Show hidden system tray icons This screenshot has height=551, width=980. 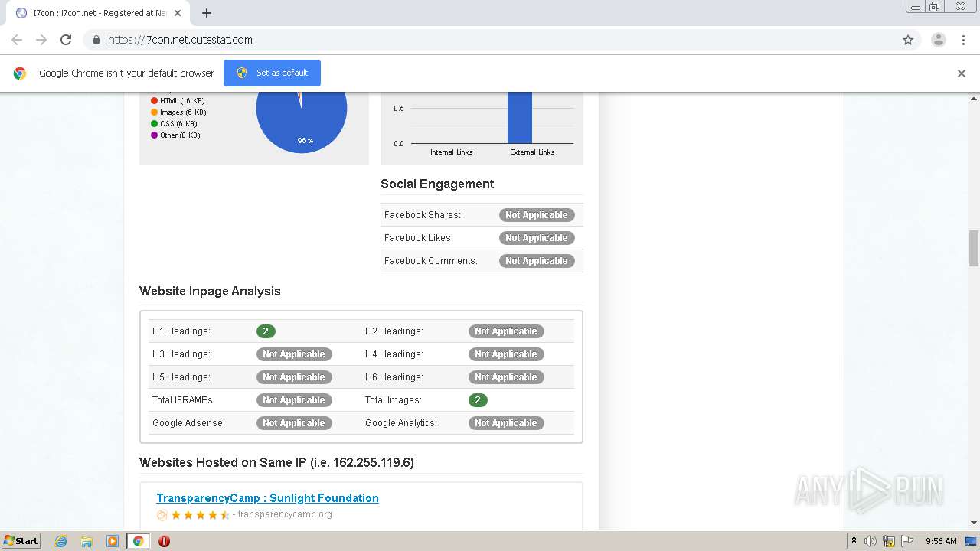pyautogui.click(x=854, y=541)
